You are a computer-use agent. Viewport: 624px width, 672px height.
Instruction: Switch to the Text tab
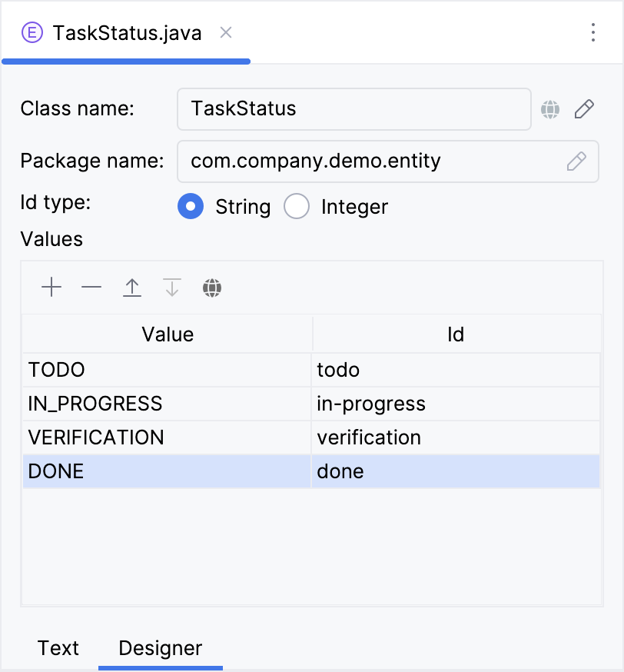[x=58, y=648]
